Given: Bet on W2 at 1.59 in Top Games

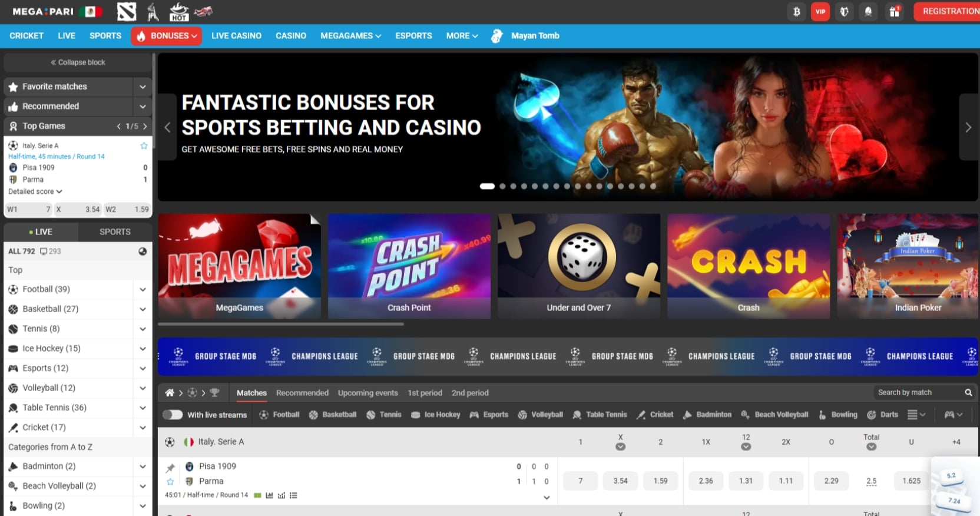Looking at the screenshot, I should click(x=127, y=209).
